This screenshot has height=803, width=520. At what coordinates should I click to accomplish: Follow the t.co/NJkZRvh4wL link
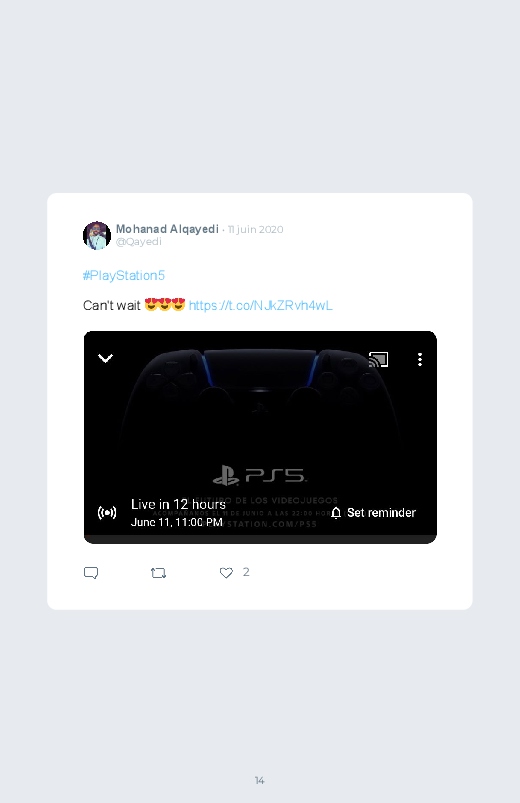click(x=261, y=306)
